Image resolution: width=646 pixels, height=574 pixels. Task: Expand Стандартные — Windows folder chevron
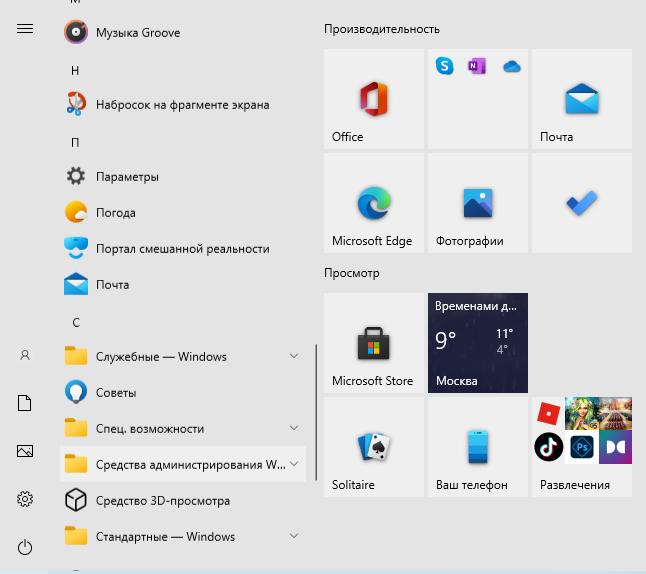pos(294,536)
